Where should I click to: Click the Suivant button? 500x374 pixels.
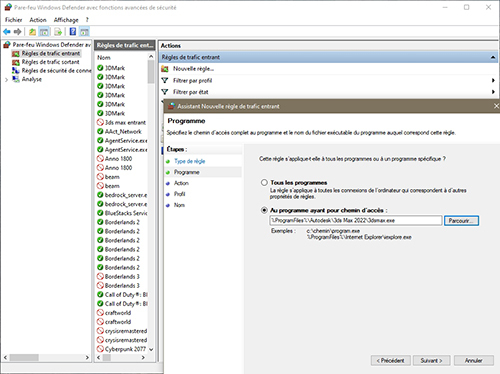[431, 360]
